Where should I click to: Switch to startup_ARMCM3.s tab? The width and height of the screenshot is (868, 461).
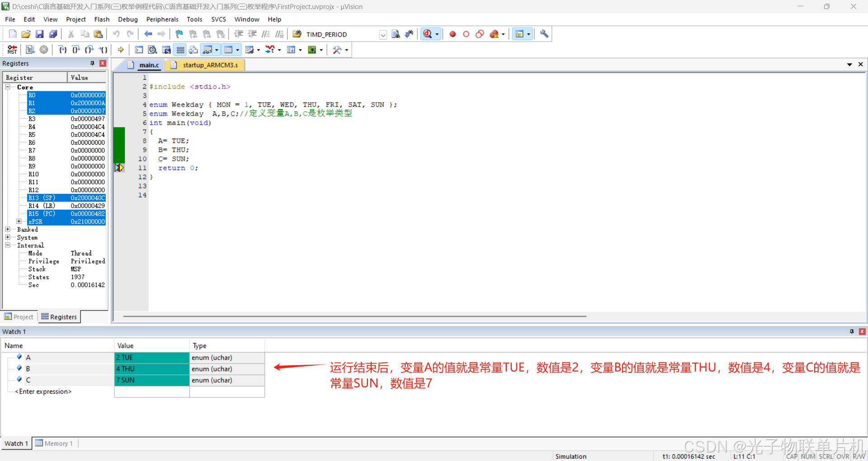(x=205, y=65)
